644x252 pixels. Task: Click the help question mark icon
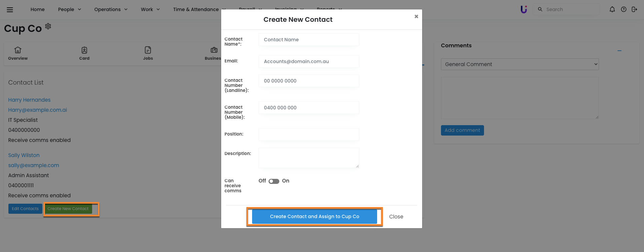coord(623,9)
